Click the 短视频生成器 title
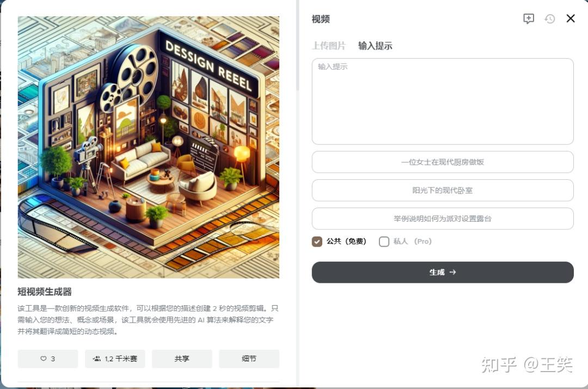This screenshot has height=389, width=588. 45,291
